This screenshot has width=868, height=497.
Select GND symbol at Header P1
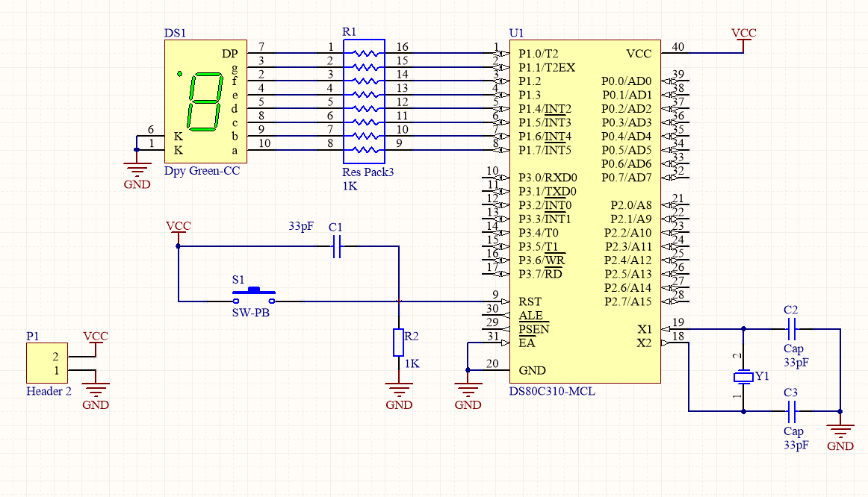(95, 398)
